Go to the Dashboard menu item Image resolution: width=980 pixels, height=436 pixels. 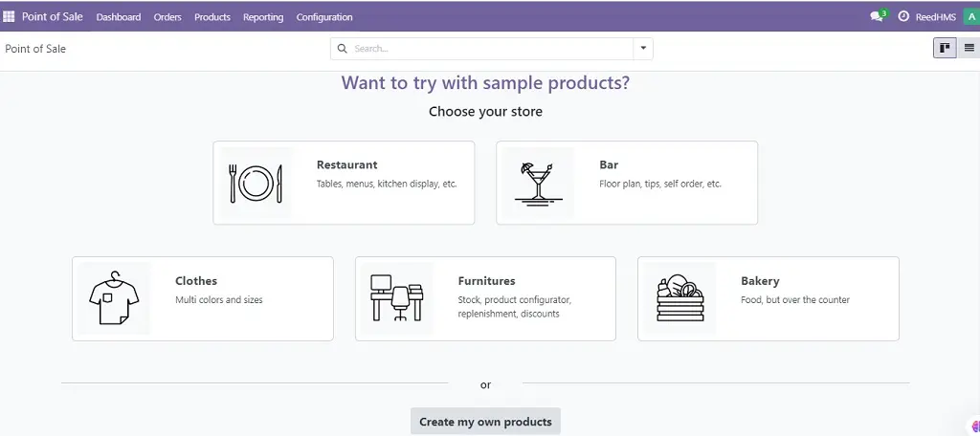(118, 17)
